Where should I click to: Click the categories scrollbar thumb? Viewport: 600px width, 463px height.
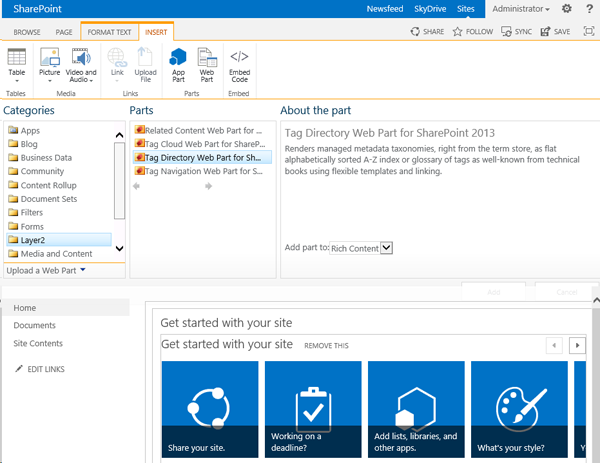(x=119, y=181)
